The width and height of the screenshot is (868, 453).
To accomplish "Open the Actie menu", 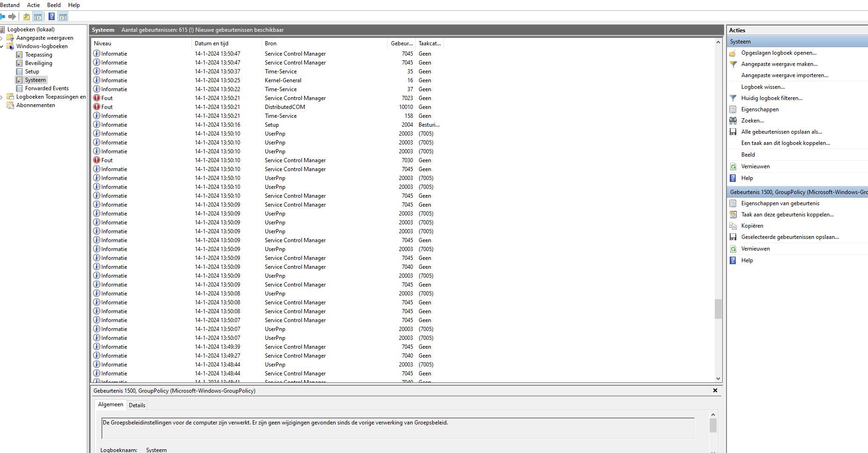I will click(x=33, y=5).
